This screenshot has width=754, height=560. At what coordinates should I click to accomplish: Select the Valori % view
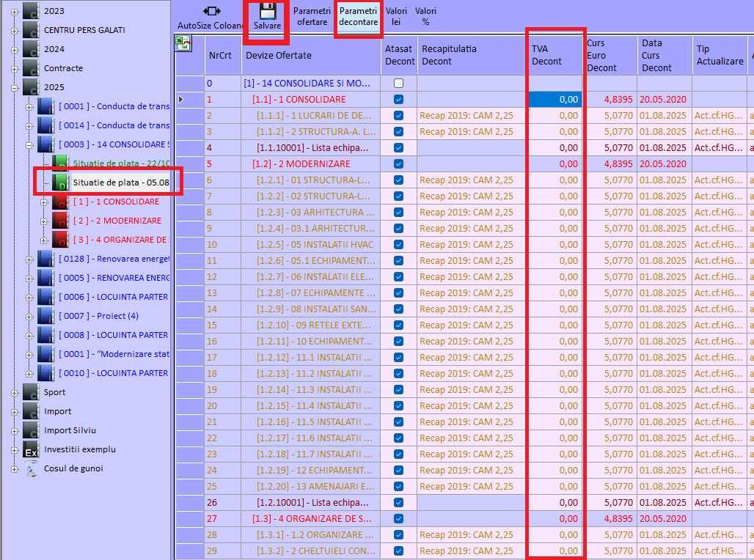click(x=425, y=16)
